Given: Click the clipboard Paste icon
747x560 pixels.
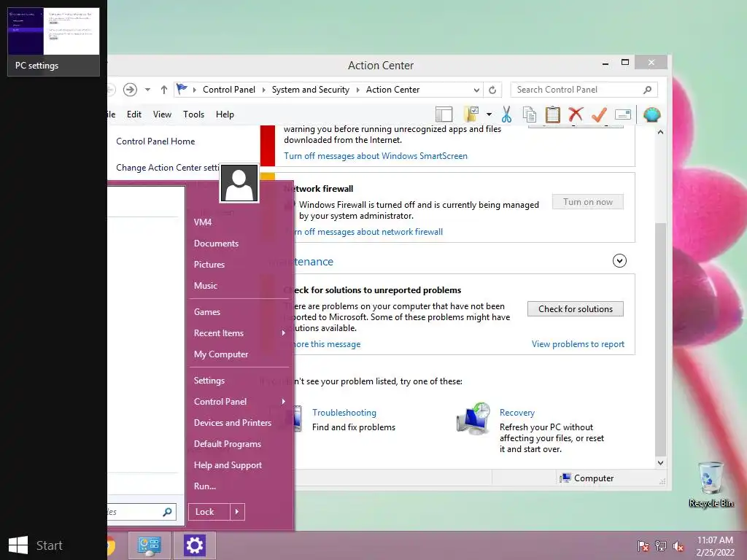Looking at the screenshot, I should 553,114.
